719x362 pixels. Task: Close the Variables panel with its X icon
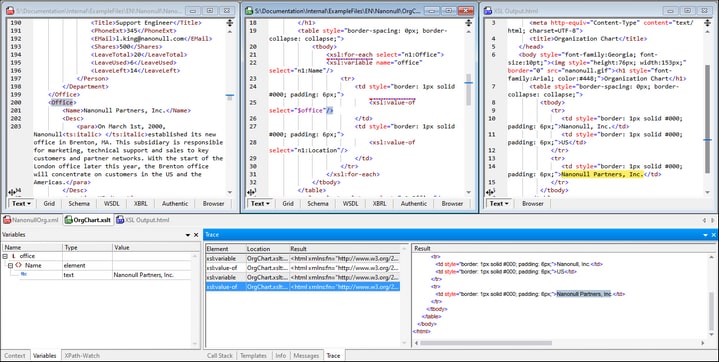(196, 235)
